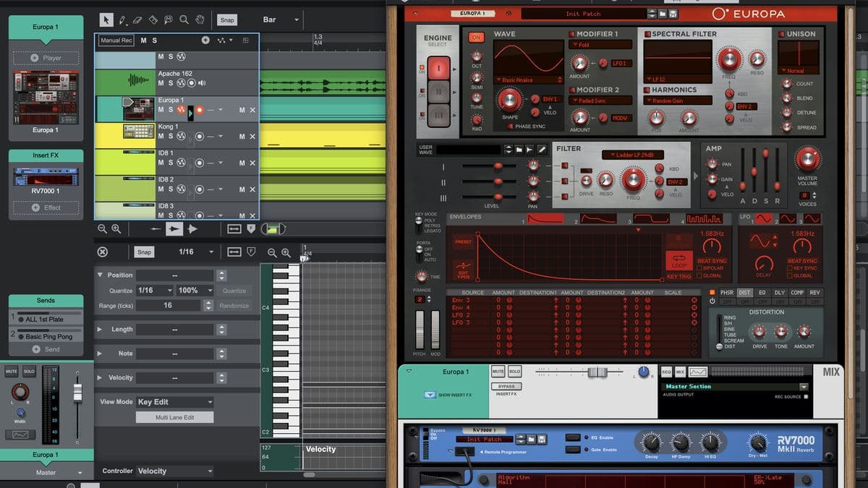Toggle Snap in the edit pane

(144, 252)
